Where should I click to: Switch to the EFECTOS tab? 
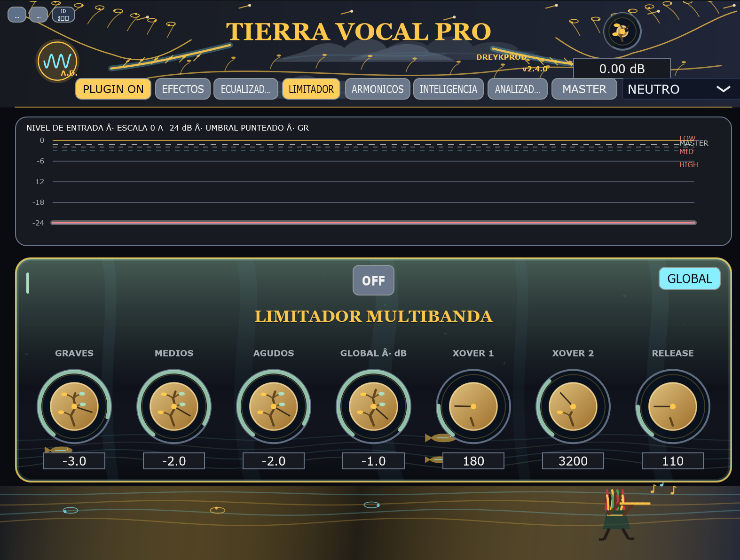tap(183, 89)
